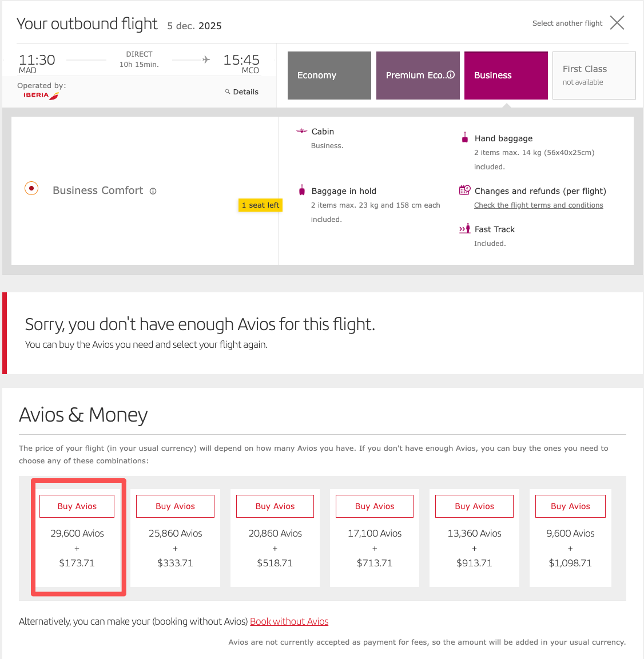The width and height of the screenshot is (644, 659).
Task: Click the Fast Track icon
Action: 464,229
